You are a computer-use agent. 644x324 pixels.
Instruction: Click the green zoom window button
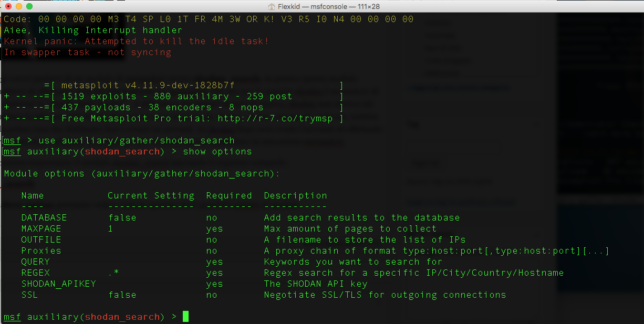[29, 6]
